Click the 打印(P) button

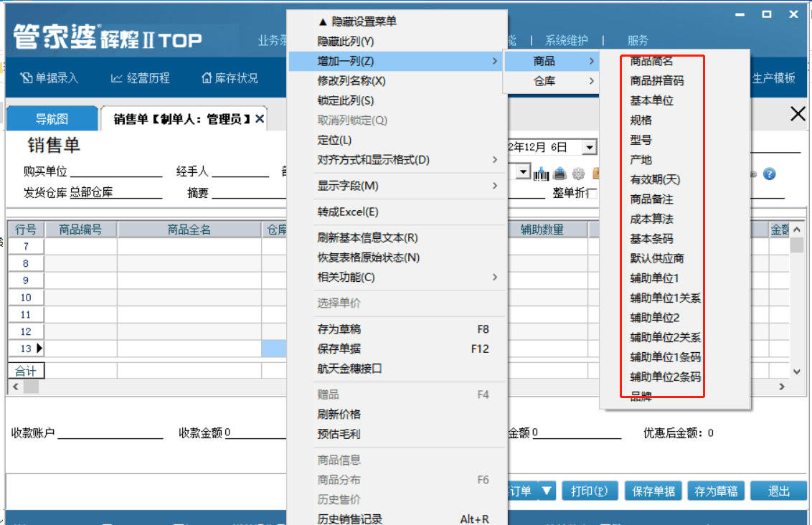(590, 491)
